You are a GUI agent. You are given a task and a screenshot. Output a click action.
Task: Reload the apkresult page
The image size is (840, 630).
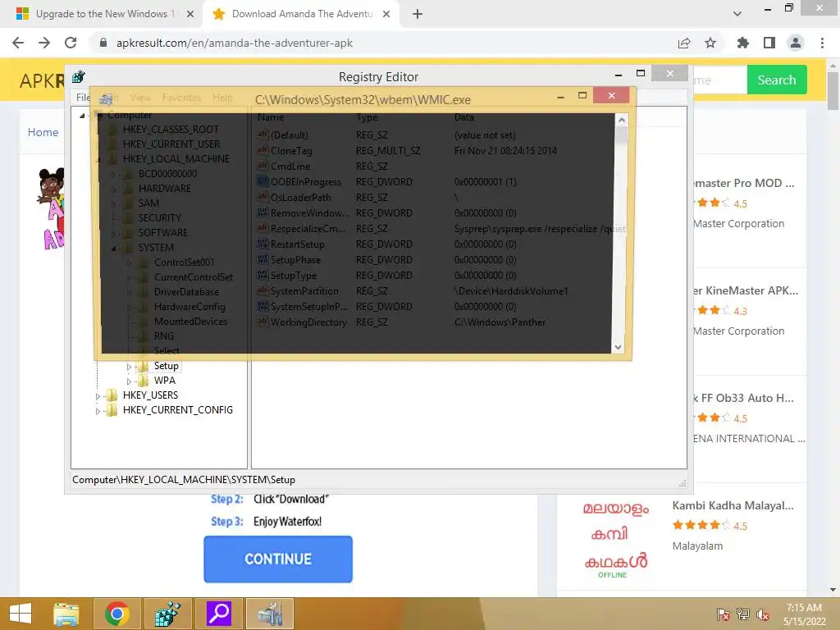(71, 43)
